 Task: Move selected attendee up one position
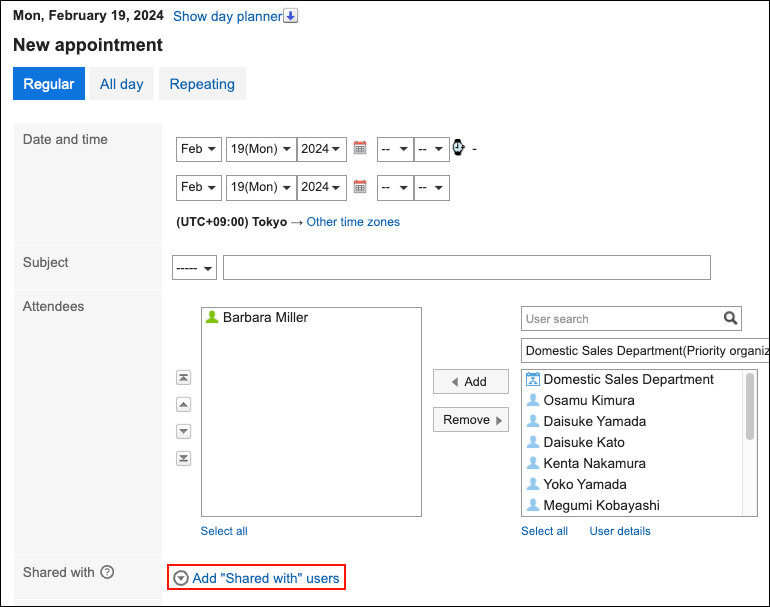coord(183,405)
